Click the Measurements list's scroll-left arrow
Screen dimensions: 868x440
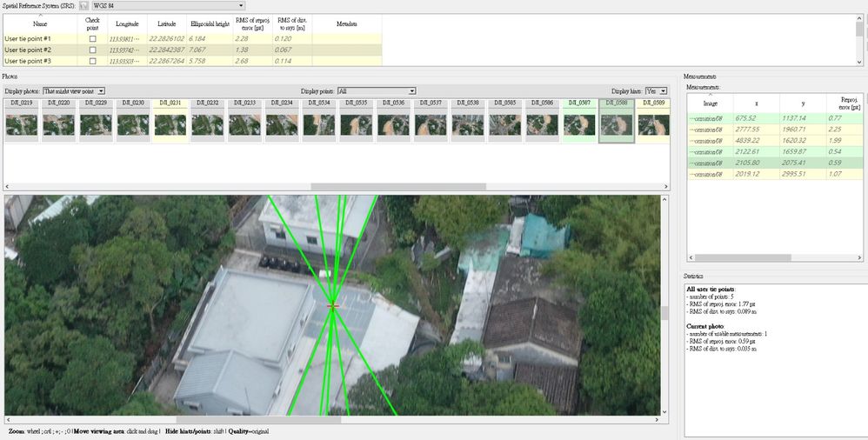coord(691,258)
